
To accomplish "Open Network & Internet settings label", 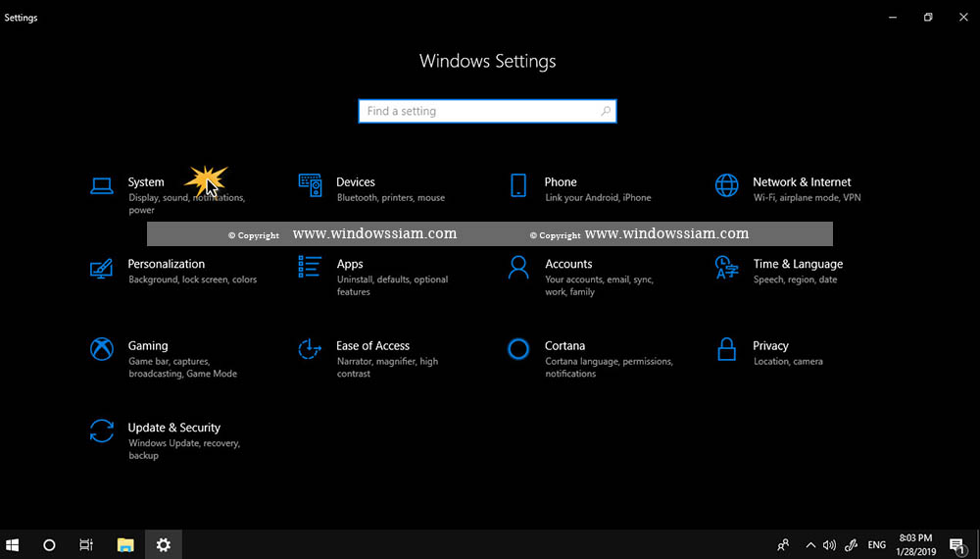I will (x=802, y=182).
